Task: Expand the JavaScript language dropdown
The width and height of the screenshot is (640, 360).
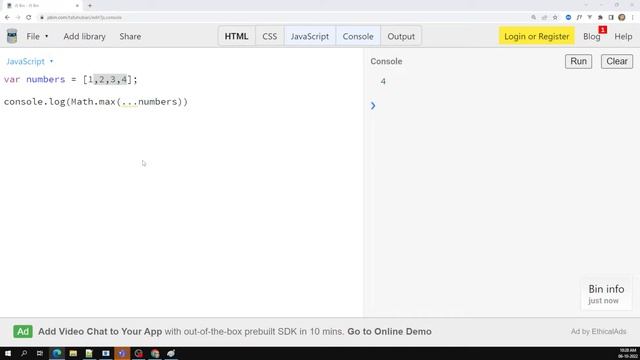Action: (x=29, y=61)
